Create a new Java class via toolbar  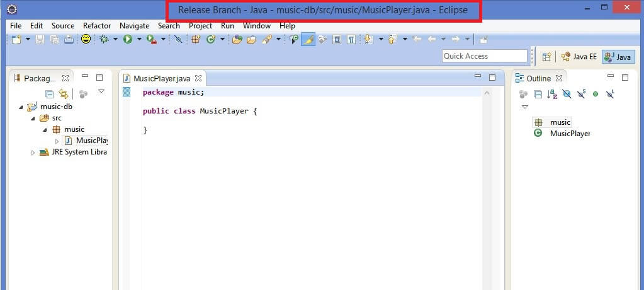point(211,40)
